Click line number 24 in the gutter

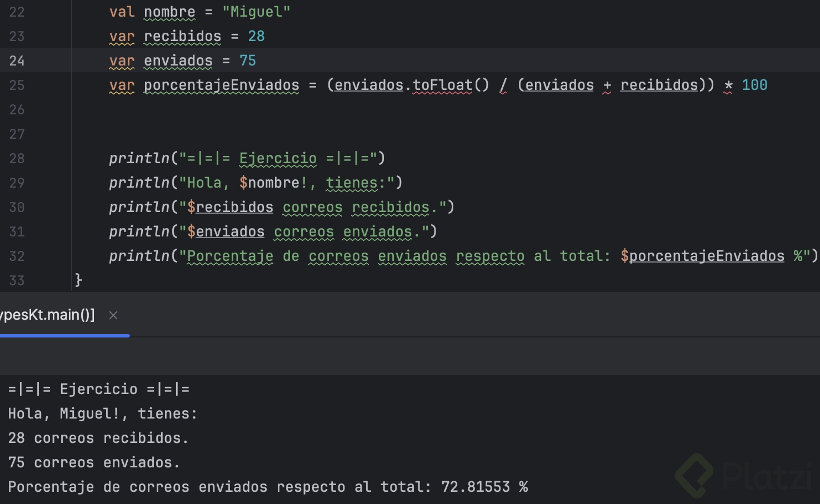pyautogui.click(x=17, y=61)
